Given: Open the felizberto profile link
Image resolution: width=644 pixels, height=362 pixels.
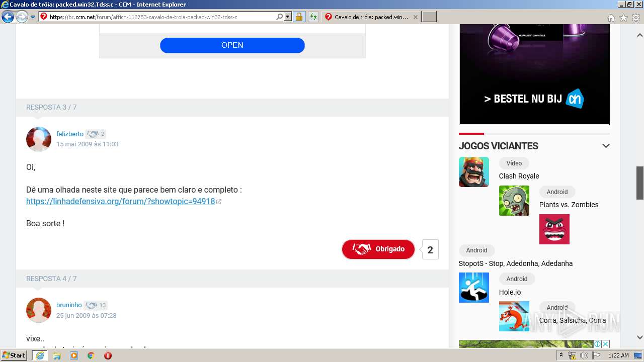Looking at the screenshot, I should click(x=70, y=134).
